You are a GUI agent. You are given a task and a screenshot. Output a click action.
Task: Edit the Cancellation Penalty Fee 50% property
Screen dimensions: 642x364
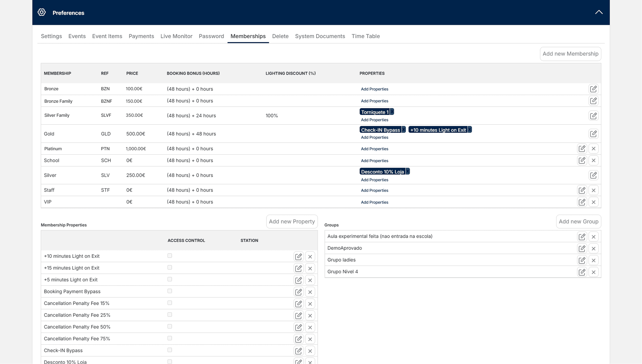(298, 327)
